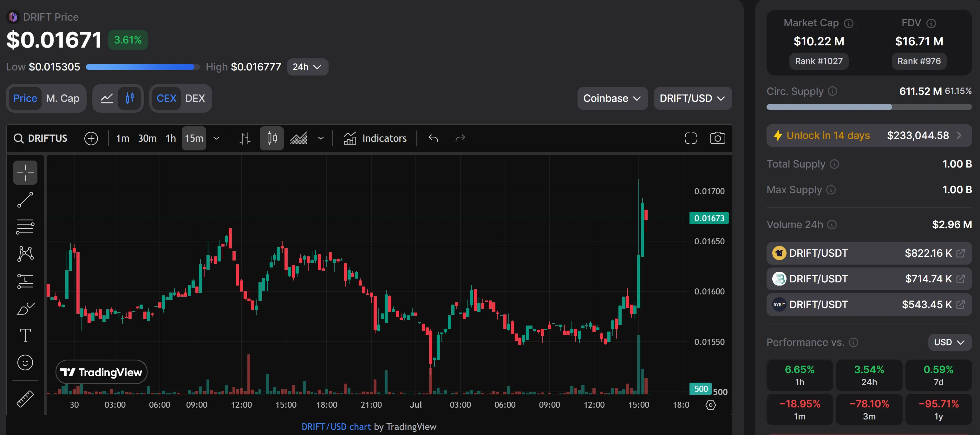This screenshot has height=435, width=980.
Task: Redo the chart action
Action: (x=460, y=138)
